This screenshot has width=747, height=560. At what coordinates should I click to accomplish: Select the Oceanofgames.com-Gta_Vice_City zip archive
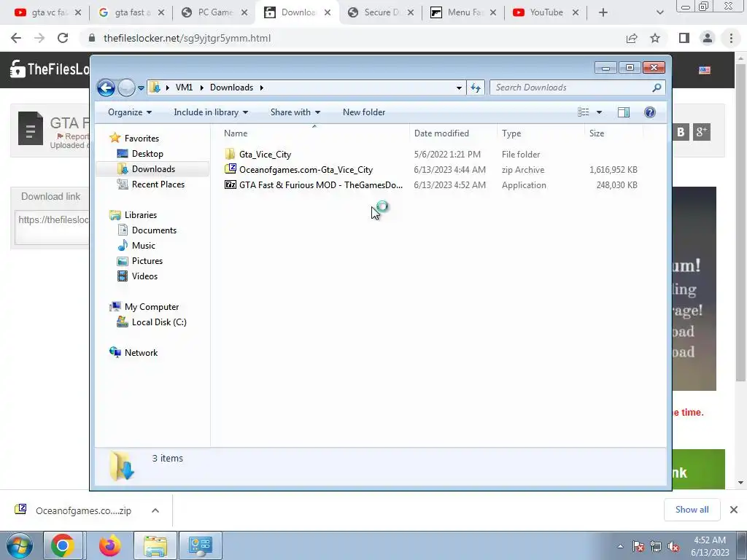point(306,169)
